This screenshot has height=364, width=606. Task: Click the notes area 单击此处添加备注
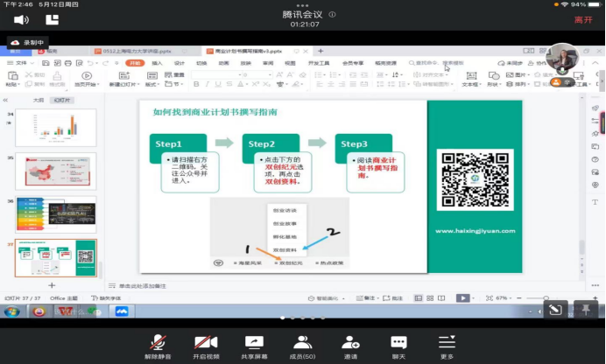coord(142,286)
